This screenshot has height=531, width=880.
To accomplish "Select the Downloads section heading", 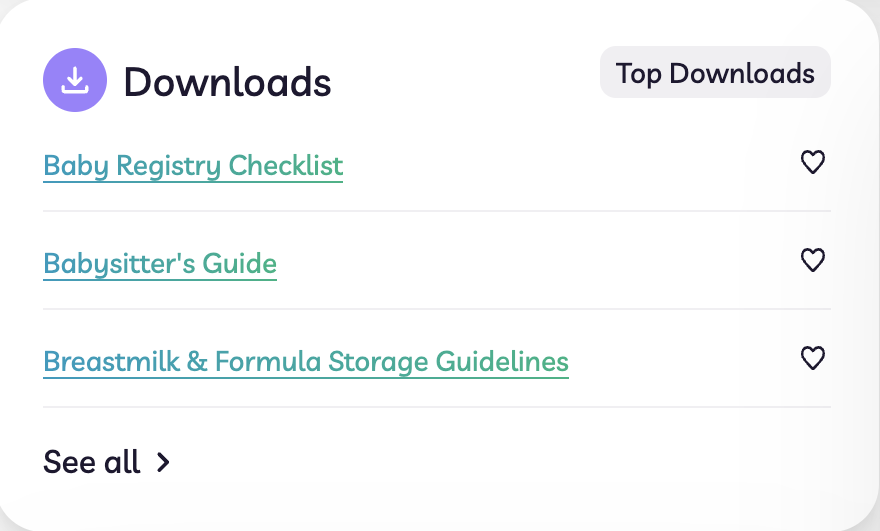I will click(x=227, y=82).
